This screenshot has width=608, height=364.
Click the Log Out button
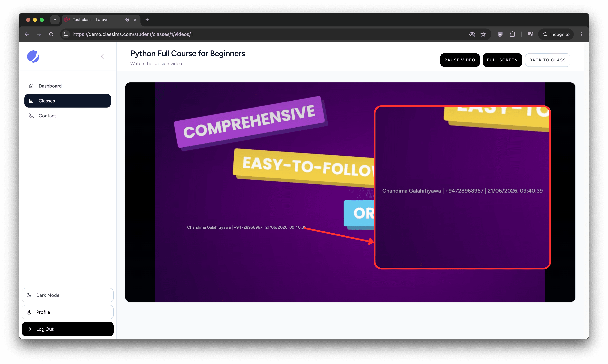point(68,329)
